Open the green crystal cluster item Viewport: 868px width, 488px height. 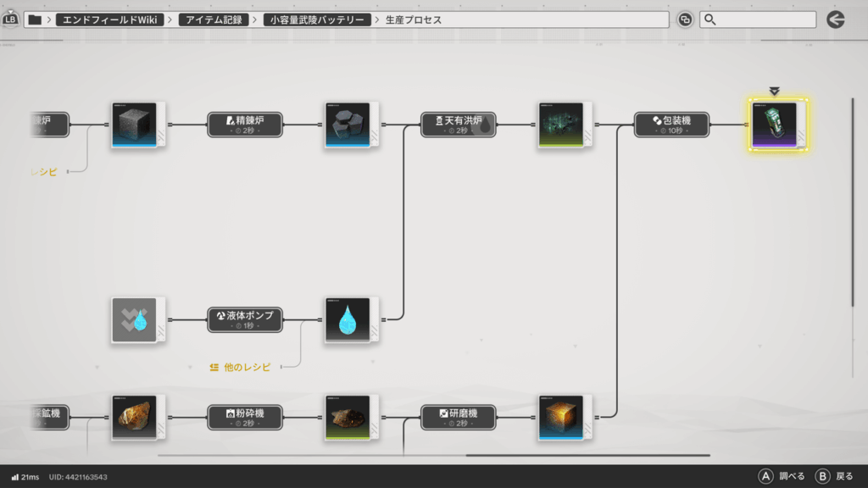coord(561,125)
